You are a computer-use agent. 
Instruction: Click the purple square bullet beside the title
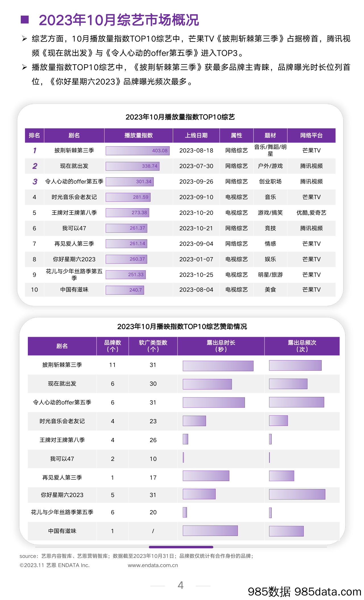25,19
